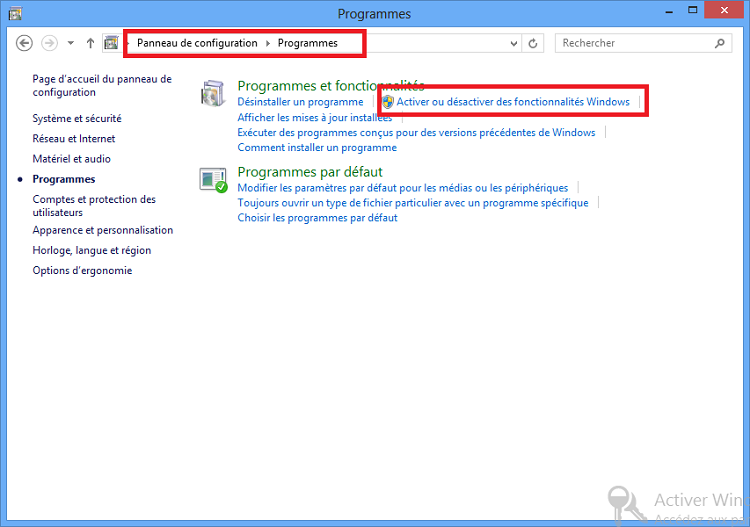Open 'Matériel et audio' category
The image size is (750, 527).
[x=71, y=158]
